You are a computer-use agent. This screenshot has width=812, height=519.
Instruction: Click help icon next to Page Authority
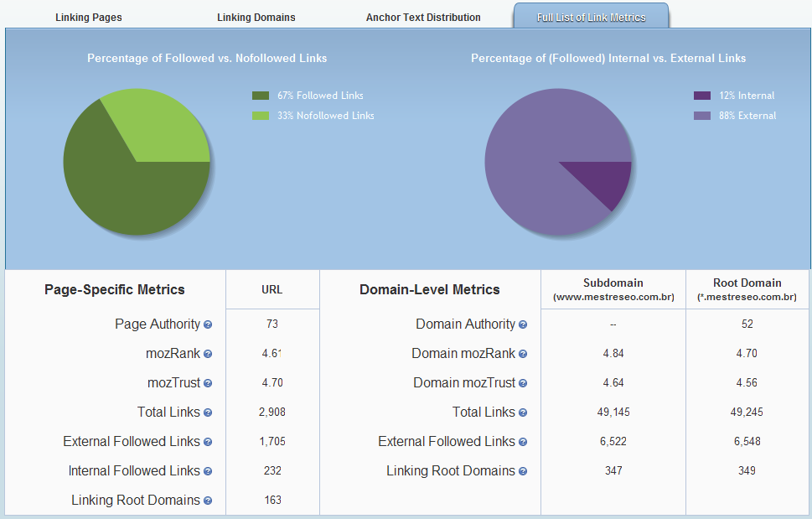tap(208, 324)
